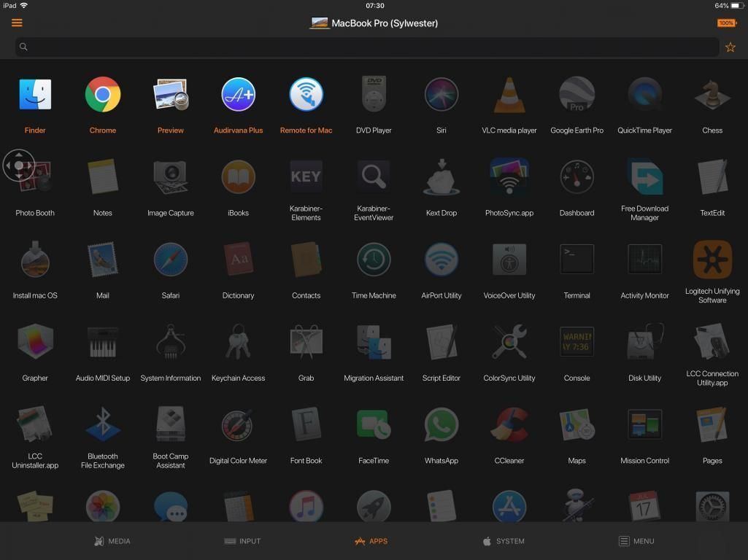Viewport: 748px width, 560px height.
Task: Launch Time Machine
Action: point(374,260)
